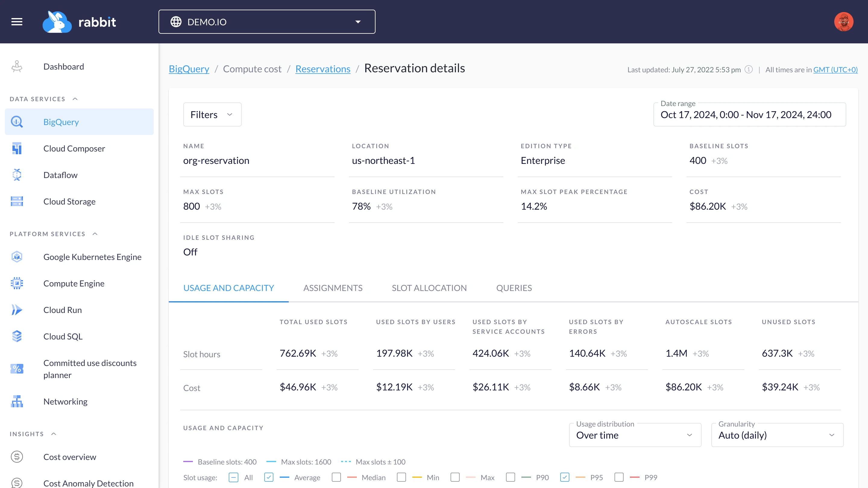Click the Dataflow service icon
868x488 pixels.
pos(17,175)
